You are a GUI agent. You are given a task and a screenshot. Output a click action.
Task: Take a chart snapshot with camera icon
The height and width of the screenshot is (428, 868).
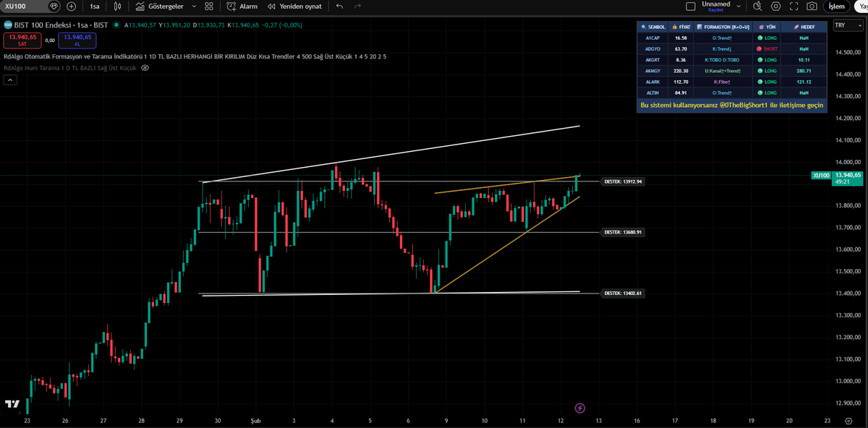tap(812, 6)
